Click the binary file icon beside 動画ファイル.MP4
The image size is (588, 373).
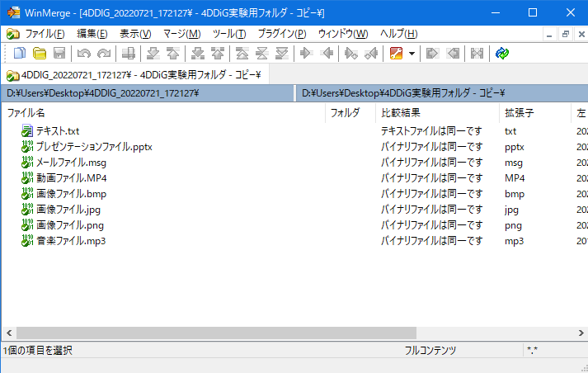click(x=27, y=178)
